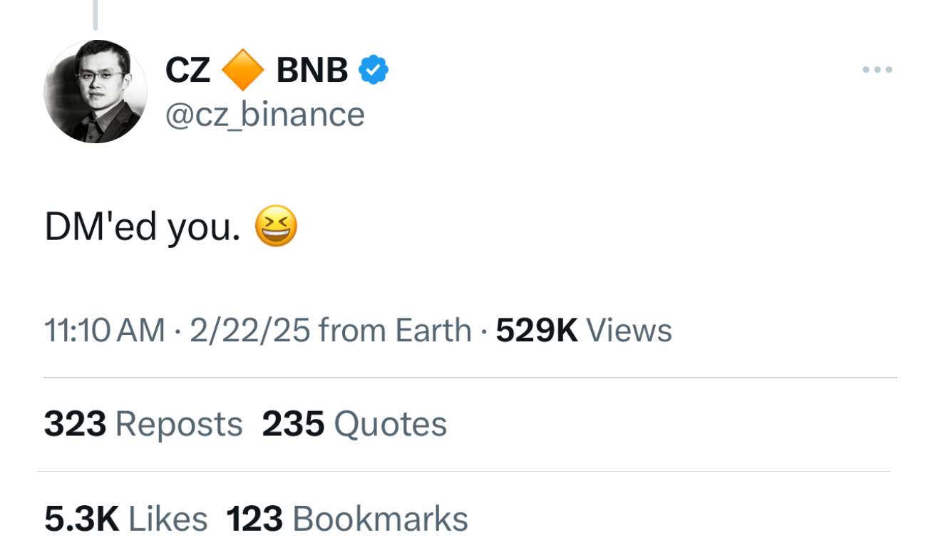Click the thread connector line above avatar

coord(96,14)
